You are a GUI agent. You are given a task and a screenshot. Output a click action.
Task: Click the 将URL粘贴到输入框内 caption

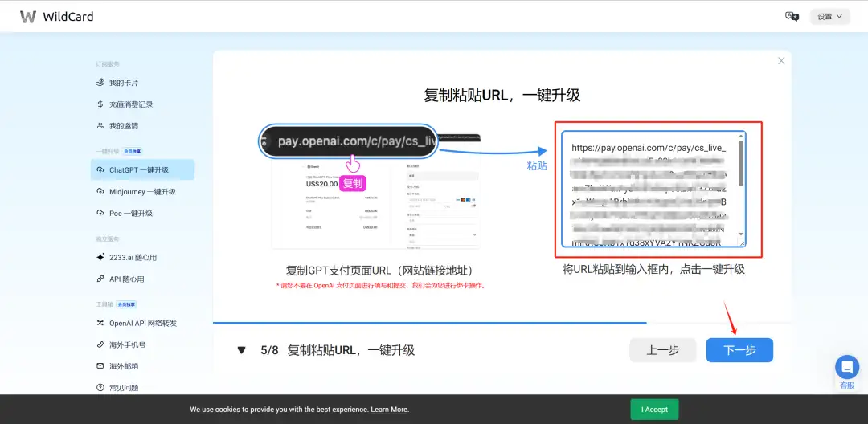pos(653,270)
